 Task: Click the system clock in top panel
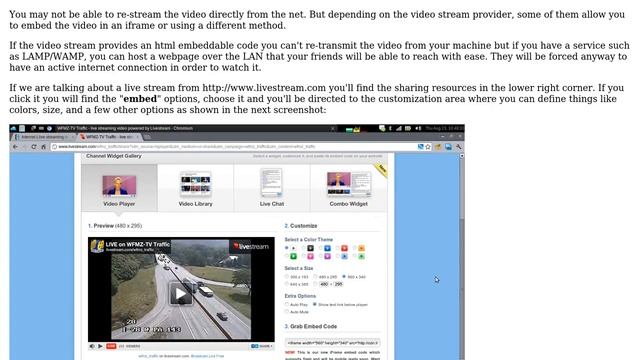click(x=444, y=128)
